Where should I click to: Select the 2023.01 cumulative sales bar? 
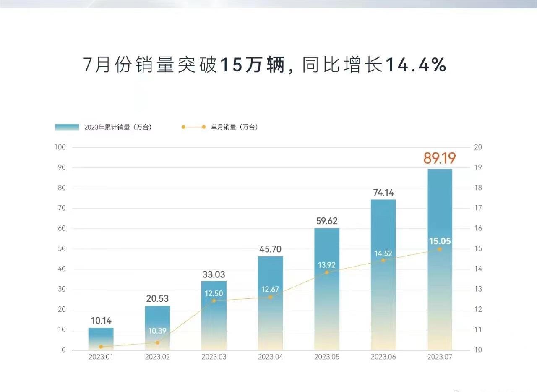[x=101, y=339]
